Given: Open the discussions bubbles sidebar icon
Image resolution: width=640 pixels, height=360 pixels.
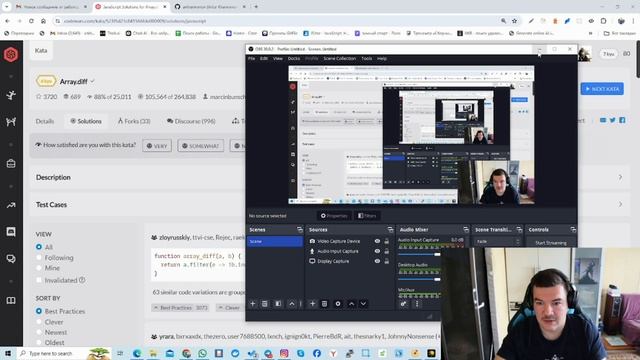Looking at the screenshot, I should click(11, 259).
